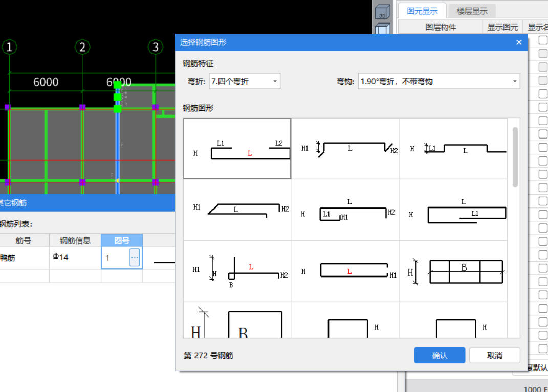This screenshot has height=392, width=548.
Task: Switch to the 图元显示 tab
Action: [422, 11]
